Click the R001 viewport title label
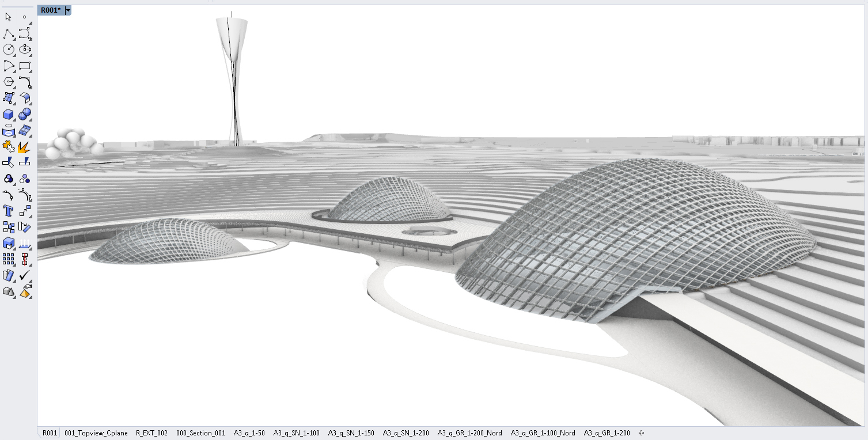 [x=51, y=10]
